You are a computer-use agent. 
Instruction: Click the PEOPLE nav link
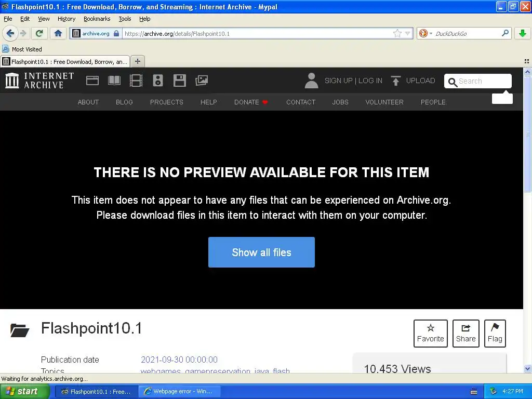(x=433, y=102)
